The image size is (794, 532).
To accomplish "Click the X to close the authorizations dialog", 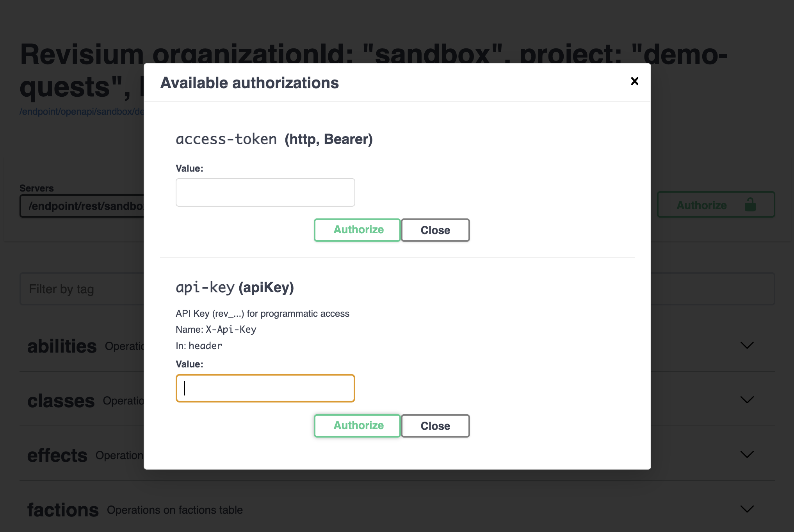I will (634, 82).
